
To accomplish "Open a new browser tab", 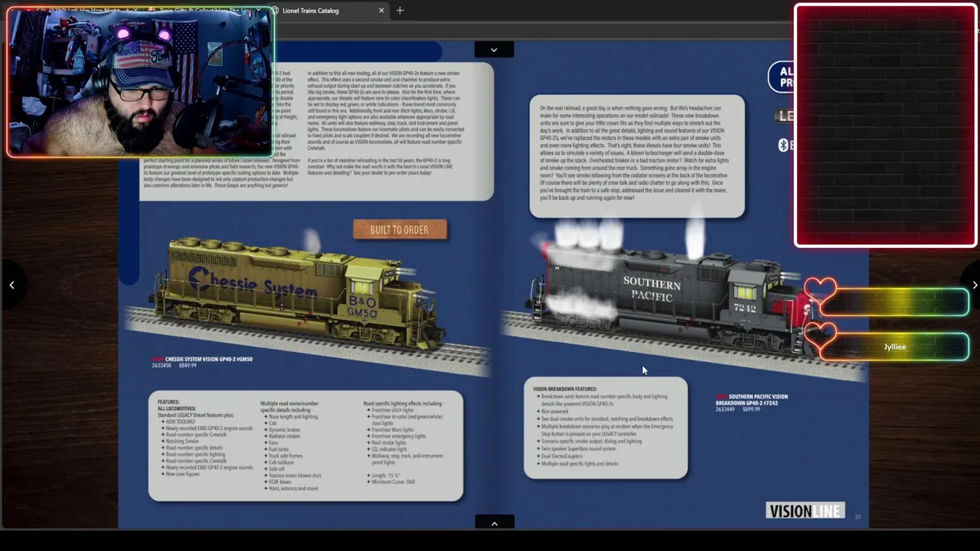I will (400, 11).
